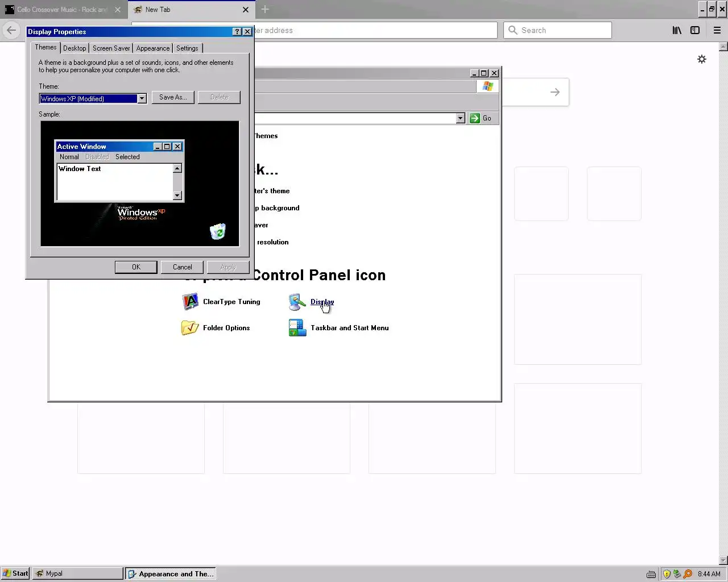Click the new tab plus button
Viewport: 728px width, 582px height.
265,10
